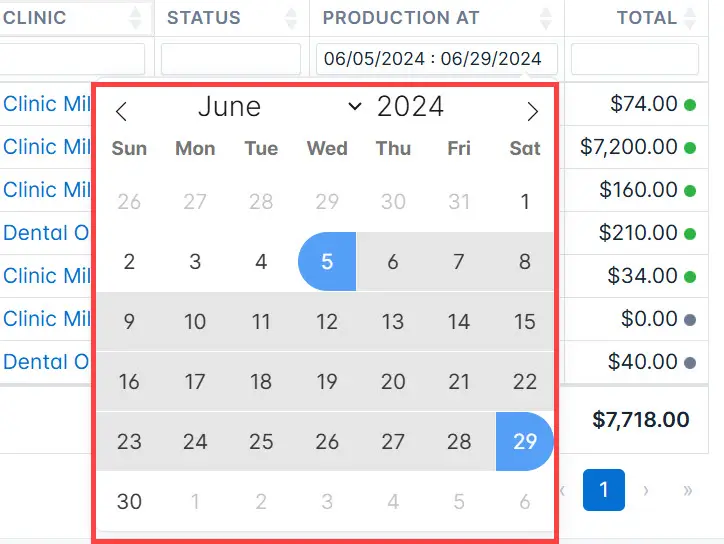Open the first Clinic Mil link
Image resolution: width=724 pixels, height=544 pixels.
tap(47, 104)
